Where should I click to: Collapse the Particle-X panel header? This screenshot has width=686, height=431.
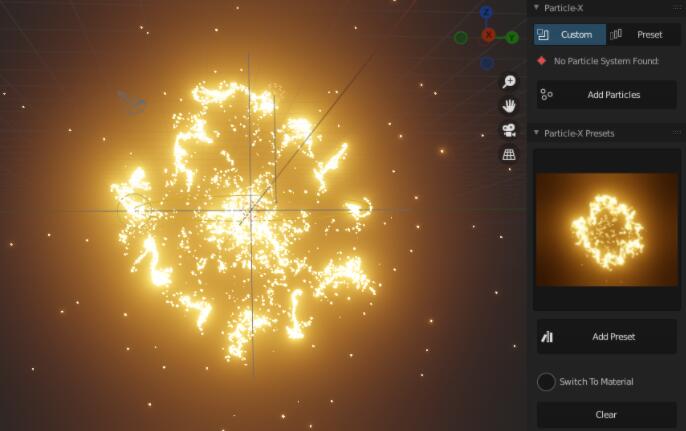[536, 7]
